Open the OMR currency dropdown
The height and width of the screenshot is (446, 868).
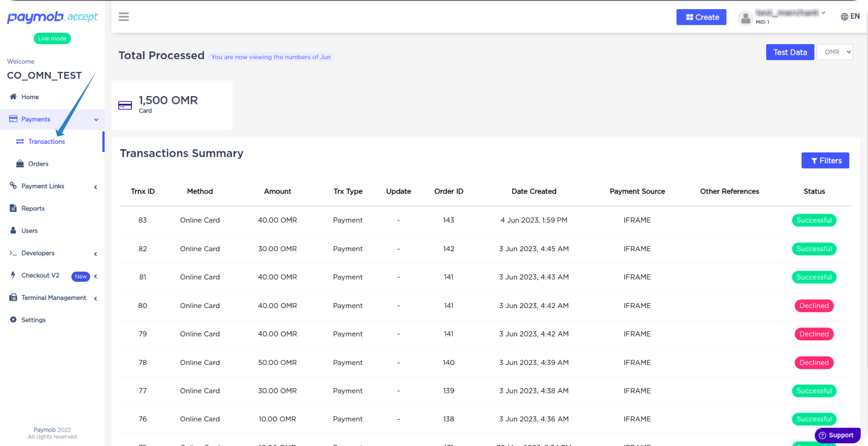tap(834, 52)
